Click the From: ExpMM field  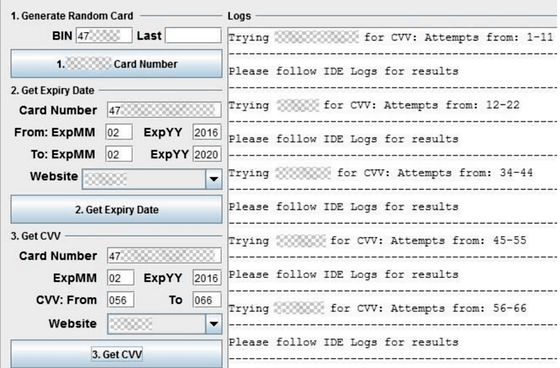(x=119, y=132)
